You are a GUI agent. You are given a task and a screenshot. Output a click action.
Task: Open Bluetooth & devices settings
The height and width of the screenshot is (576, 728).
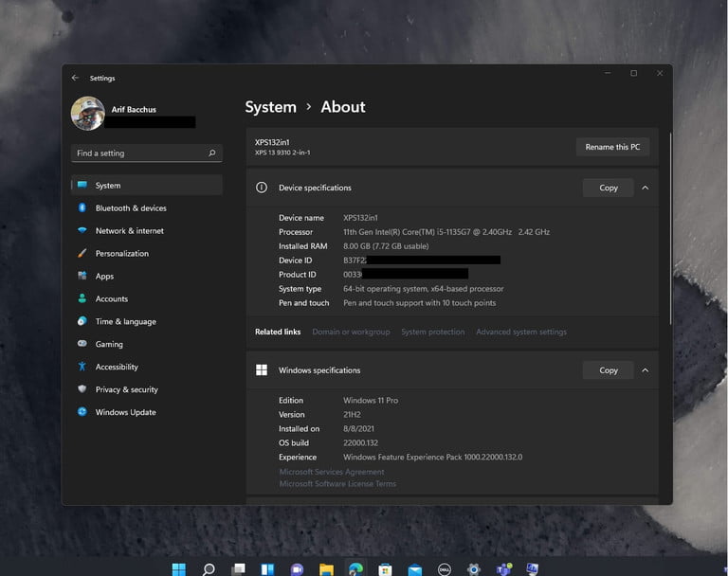click(x=130, y=208)
